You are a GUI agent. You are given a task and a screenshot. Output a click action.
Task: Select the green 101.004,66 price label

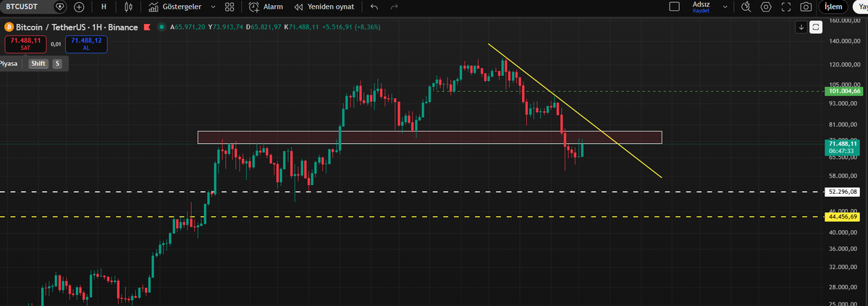[x=845, y=91]
